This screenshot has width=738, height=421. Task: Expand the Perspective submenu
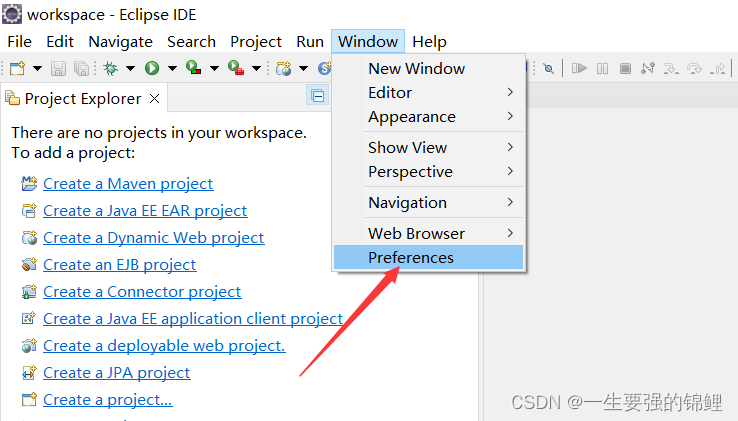click(x=428, y=172)
